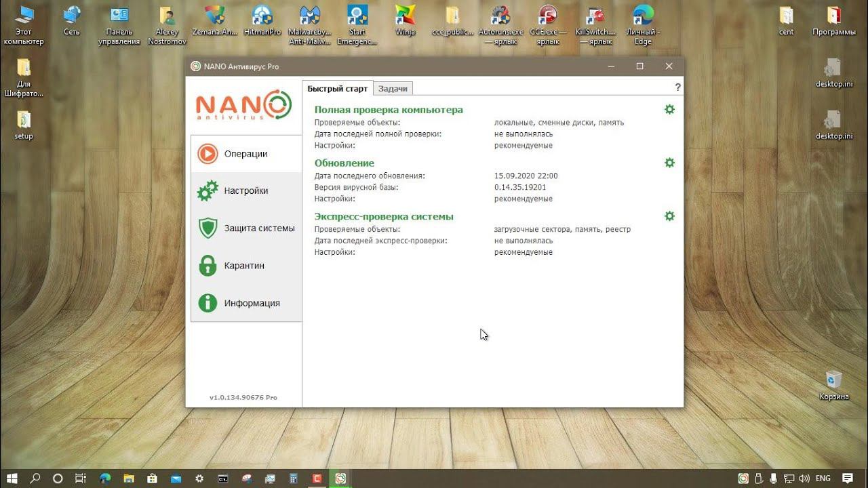The height and width of the screenshot is (488, 868).
Task: Switch to the Задачи tab
Action: coord(393,88)
